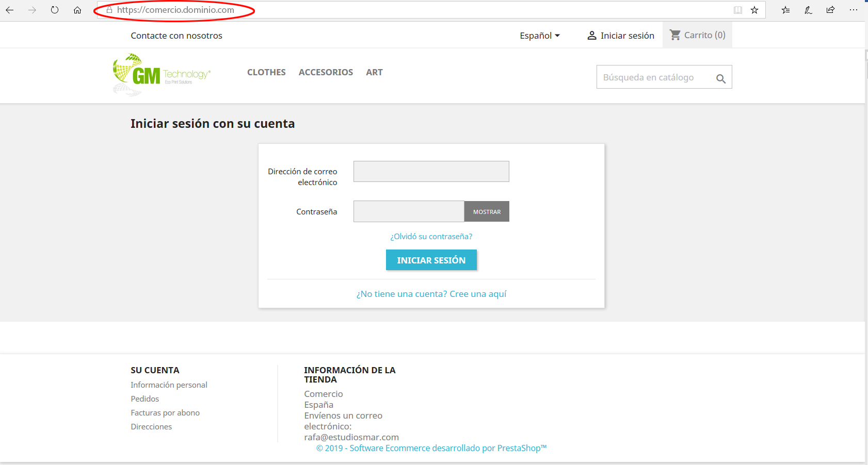Open the CLOTHES category menu
The height and width of the screenshot is (465, 868).
tap(266, 72)
